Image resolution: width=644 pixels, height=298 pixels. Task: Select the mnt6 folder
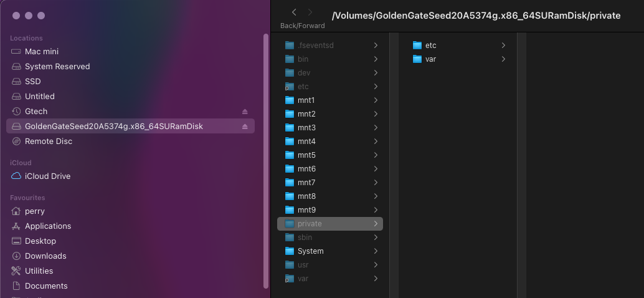pyautogui.click(x=330, y=169)
